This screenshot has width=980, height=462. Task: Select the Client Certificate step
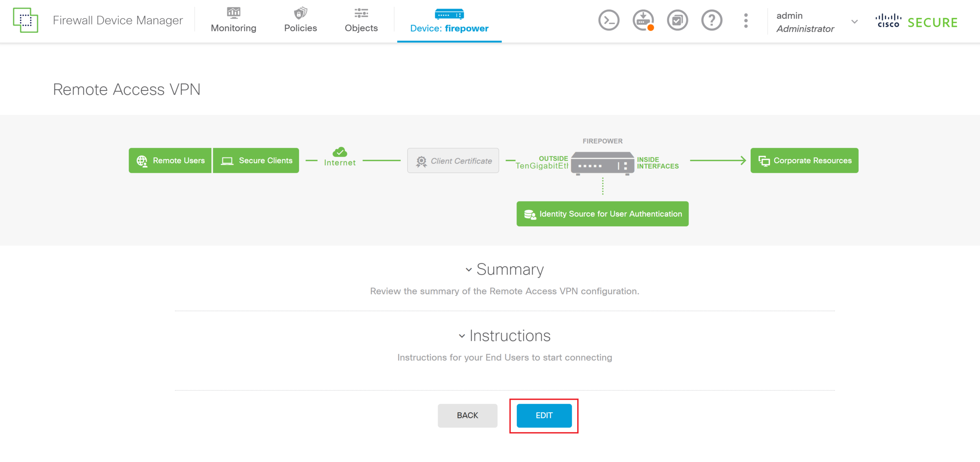(453, 161)
